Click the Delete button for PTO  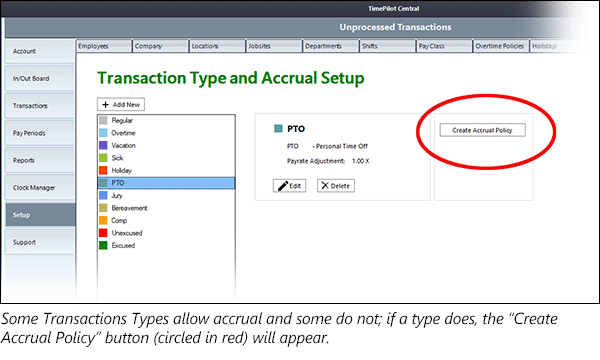tap(336, 186)
